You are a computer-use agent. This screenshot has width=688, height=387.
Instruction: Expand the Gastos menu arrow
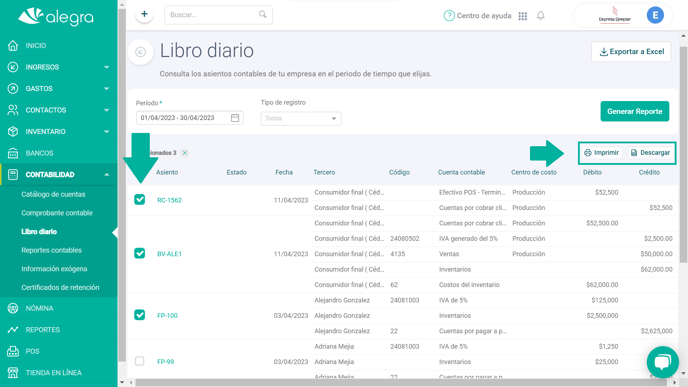pos(106,89)
